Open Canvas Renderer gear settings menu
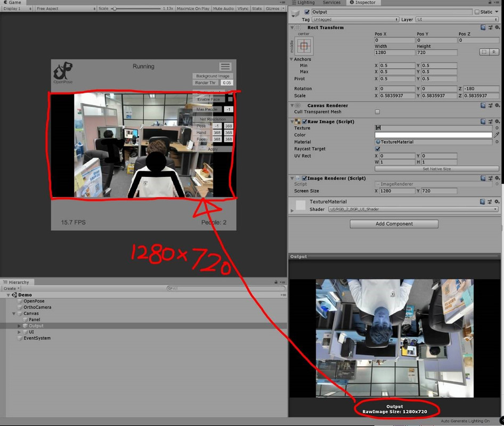This screenshot has width=504, height=426. tap(497, 105)
